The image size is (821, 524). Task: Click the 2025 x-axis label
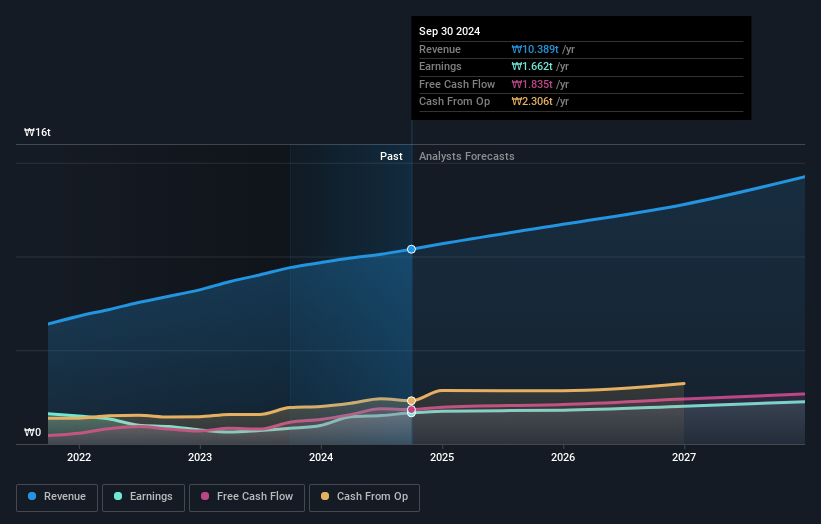pyautogui.click(x=442, y=458)
